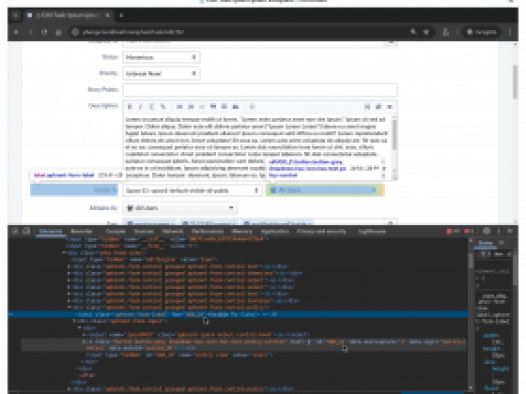Viewport: 526px width, 394px height.
Task: Click inside Story Points input field
Action: point(260,90)
